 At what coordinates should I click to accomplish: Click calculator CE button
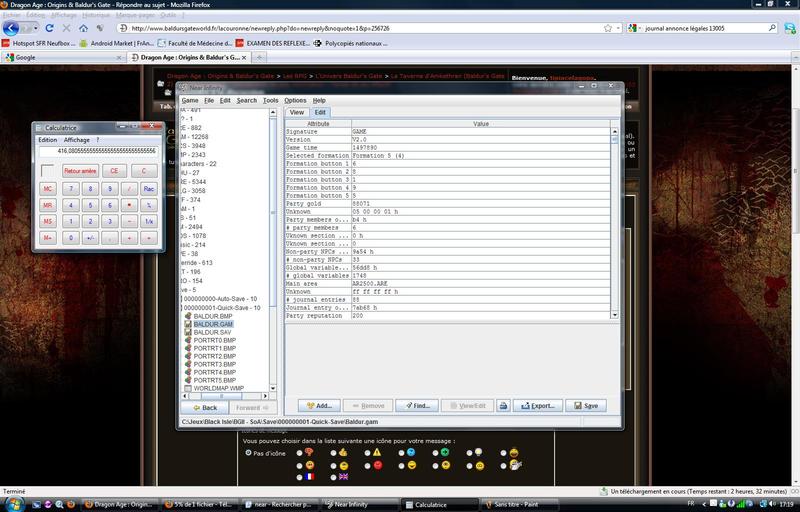click(114, 171)
